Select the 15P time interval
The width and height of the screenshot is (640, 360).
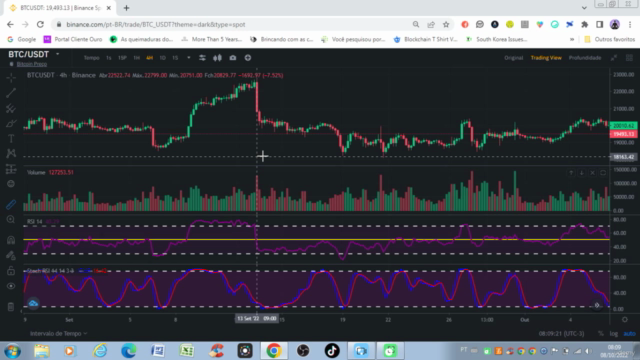[122, 58]
